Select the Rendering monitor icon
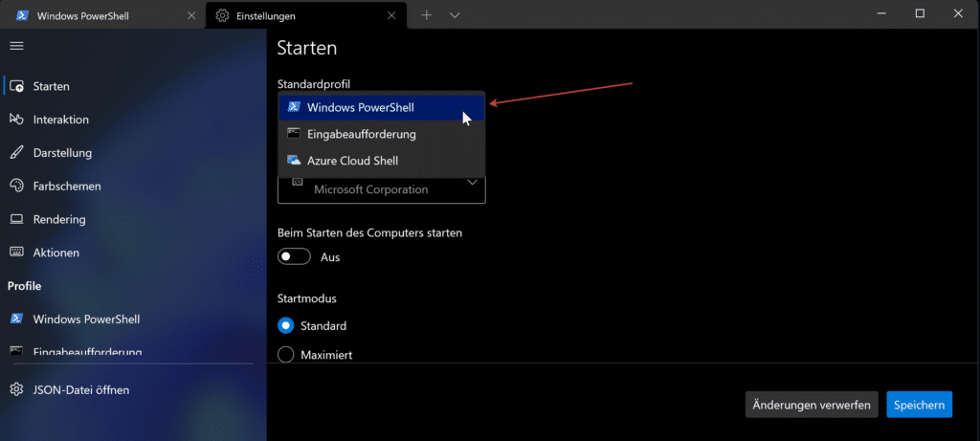 (16, 219)
